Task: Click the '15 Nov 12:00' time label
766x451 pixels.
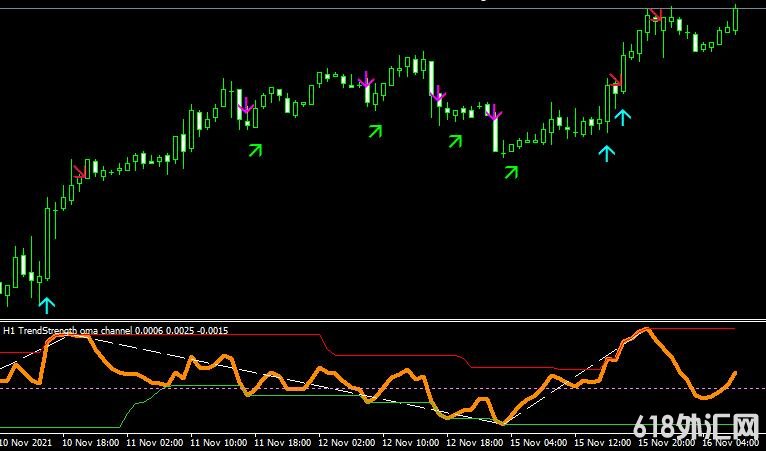Action: (x=602, y=443)
